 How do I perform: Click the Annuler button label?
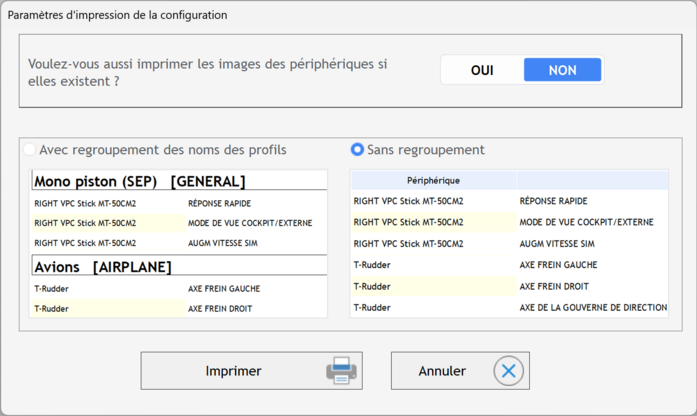[x=442, y=371]
